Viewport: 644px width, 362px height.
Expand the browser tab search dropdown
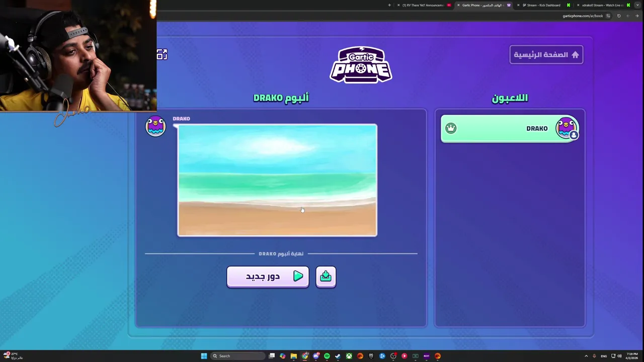click(x=637, y=5)
